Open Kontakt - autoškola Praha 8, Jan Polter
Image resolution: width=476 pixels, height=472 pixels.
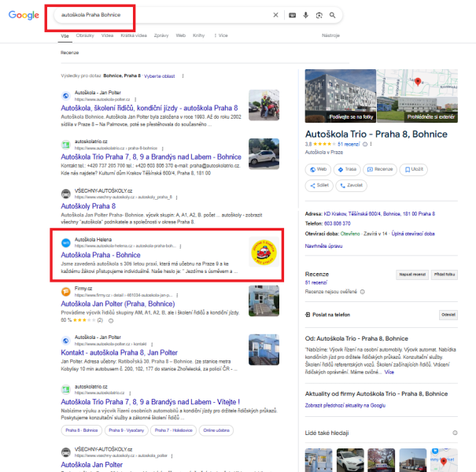click(119, 352)
